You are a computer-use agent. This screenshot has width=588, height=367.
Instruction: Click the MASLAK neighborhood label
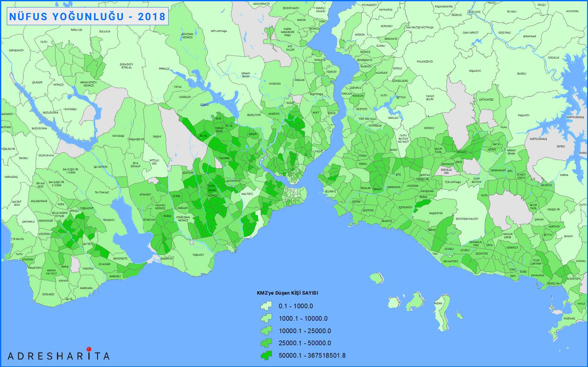click(x=299, y=80)
